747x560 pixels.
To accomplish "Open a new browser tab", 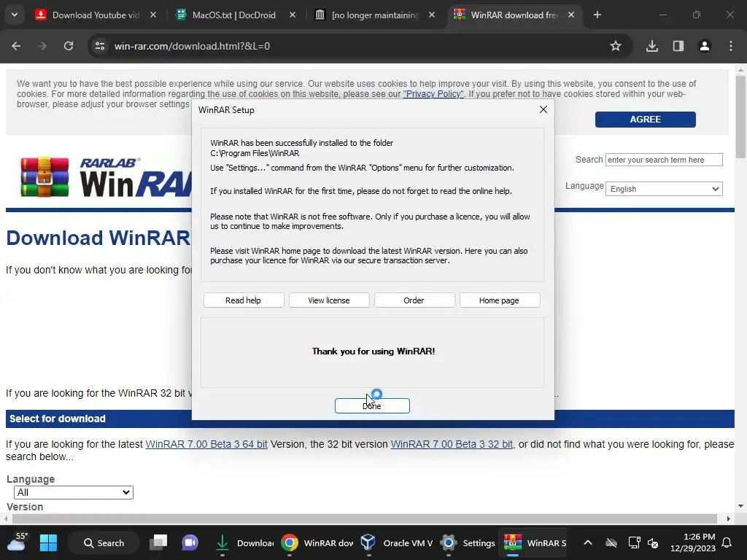I will pos(597,15).
